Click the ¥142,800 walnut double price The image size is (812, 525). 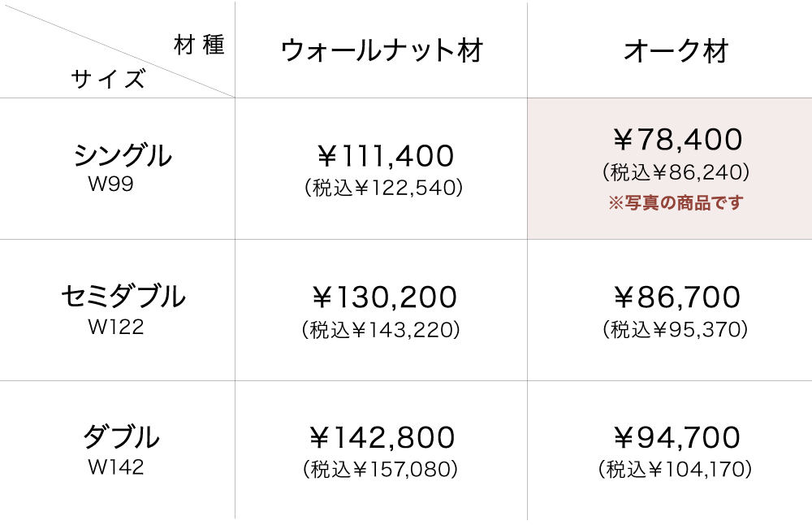(382, 438)
